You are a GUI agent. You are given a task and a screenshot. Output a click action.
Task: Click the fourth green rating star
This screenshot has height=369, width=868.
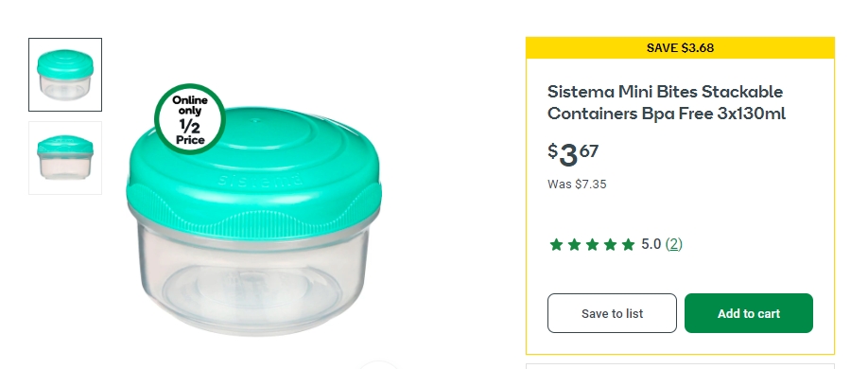610,244
